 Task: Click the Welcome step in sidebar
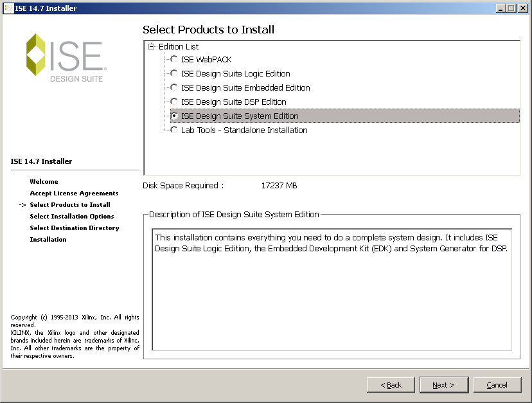[x=44, y=182]
